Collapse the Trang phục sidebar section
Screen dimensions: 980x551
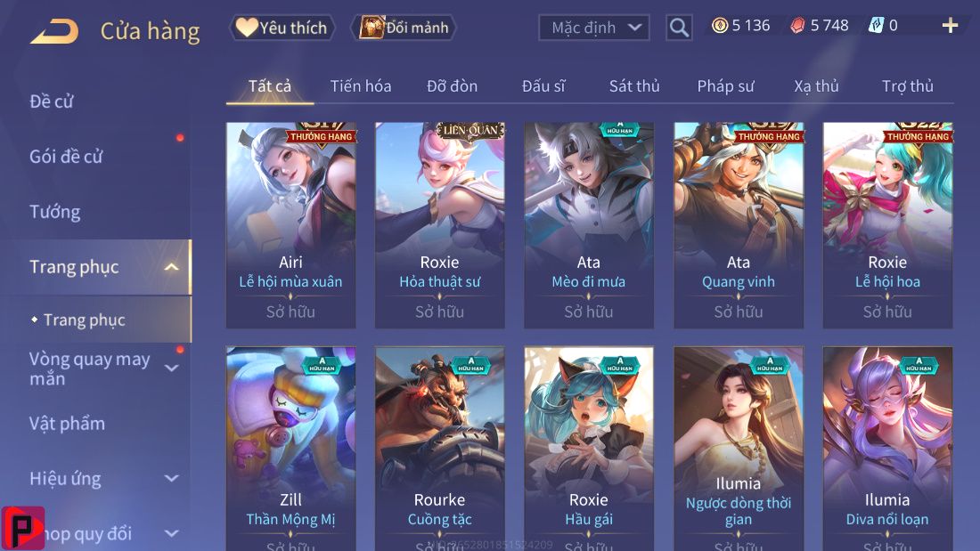pyautogui.click(x=171, y=267)
